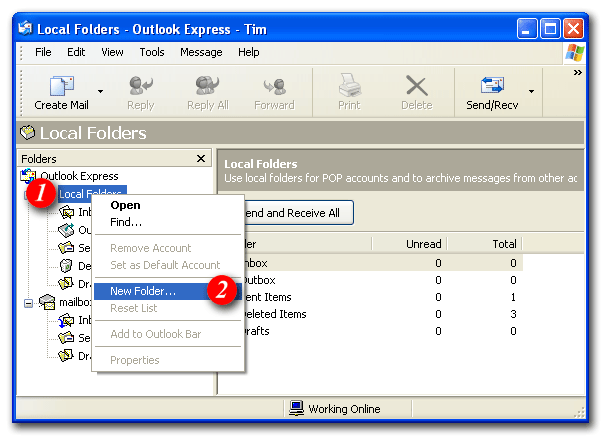The height and width of the screenshot is (436, 602).
Task: Close the Folders pane
Action: pyautogui.click(x=200, y=158)
